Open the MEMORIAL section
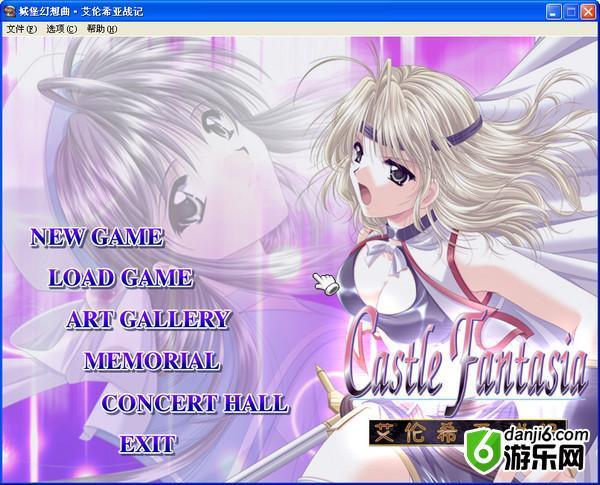 pos(152,361)
